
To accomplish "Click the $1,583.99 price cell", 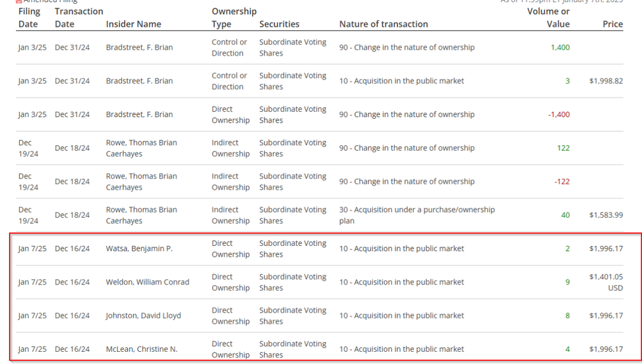I will [x=606, y=215].
